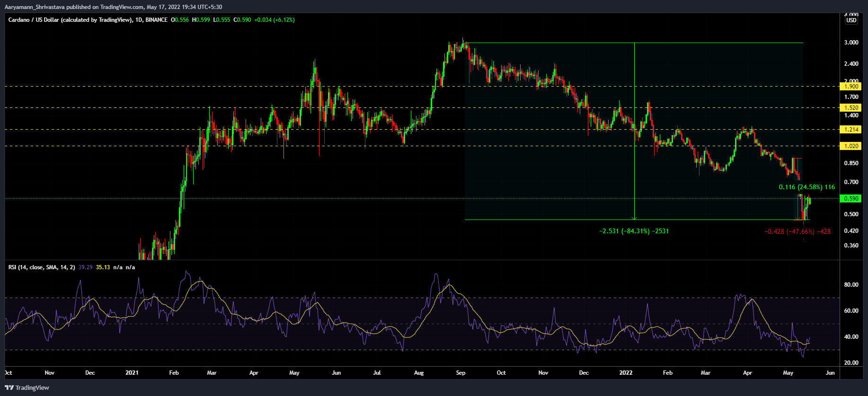This screenshot has height=396, width=868.
Task: Click the 0.500 price axis value
Action: point(851,214)
